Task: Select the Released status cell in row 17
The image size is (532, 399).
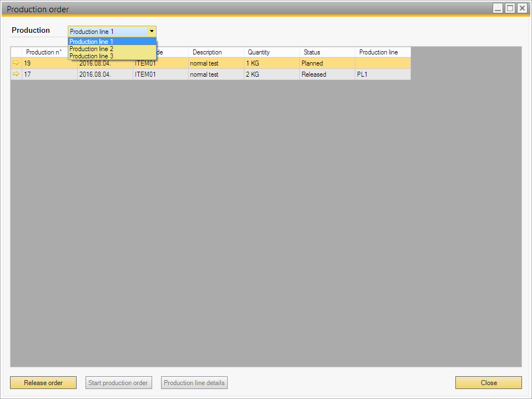Action: pos(327,74)
